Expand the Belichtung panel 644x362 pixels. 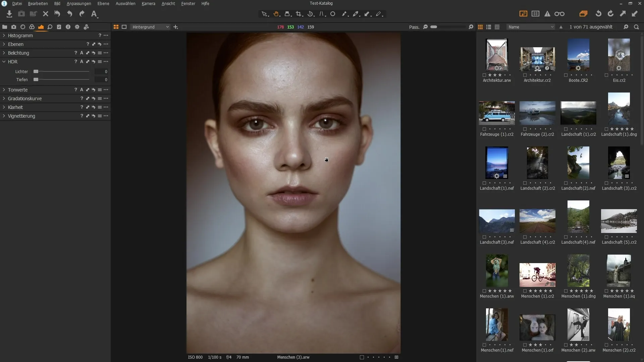click(4, 53)
